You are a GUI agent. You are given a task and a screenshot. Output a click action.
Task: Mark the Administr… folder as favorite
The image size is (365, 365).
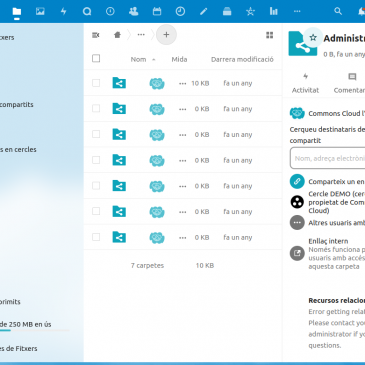click(x=313, y=37)
